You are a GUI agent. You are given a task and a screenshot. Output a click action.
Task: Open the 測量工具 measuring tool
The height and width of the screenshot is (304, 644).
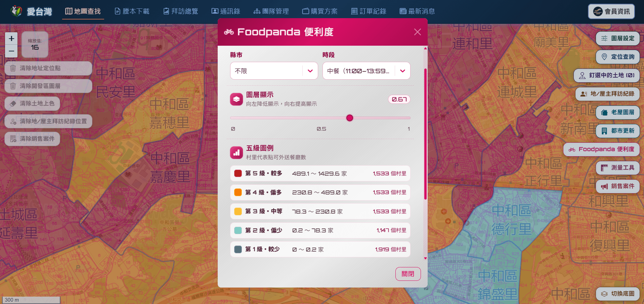click(x=617, y=168)
